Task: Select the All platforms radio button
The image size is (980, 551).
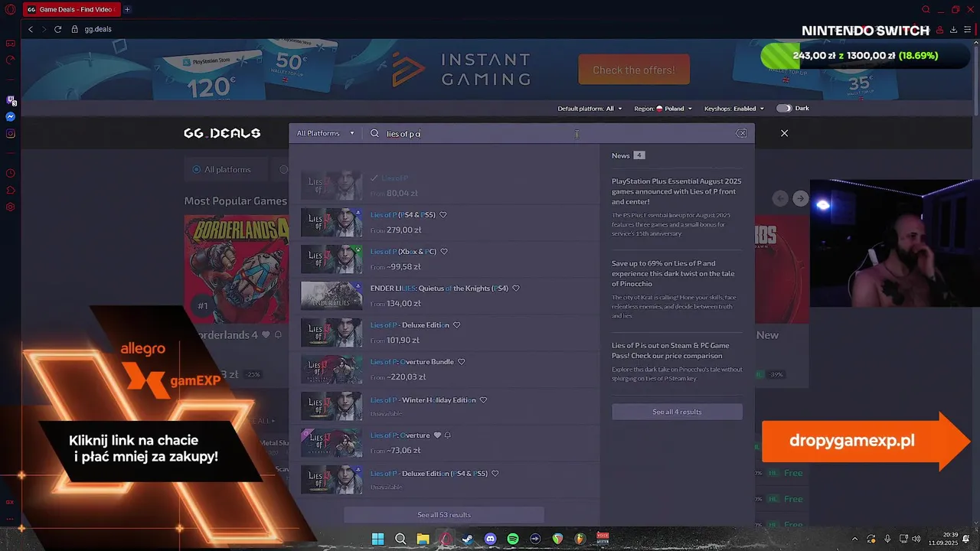Action: pyautogui.click(x=197, y=170)
